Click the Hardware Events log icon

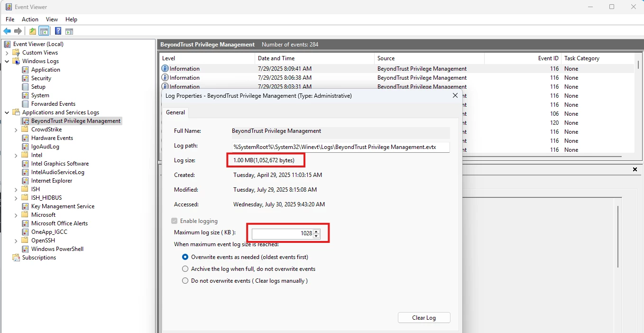[26, 138]
